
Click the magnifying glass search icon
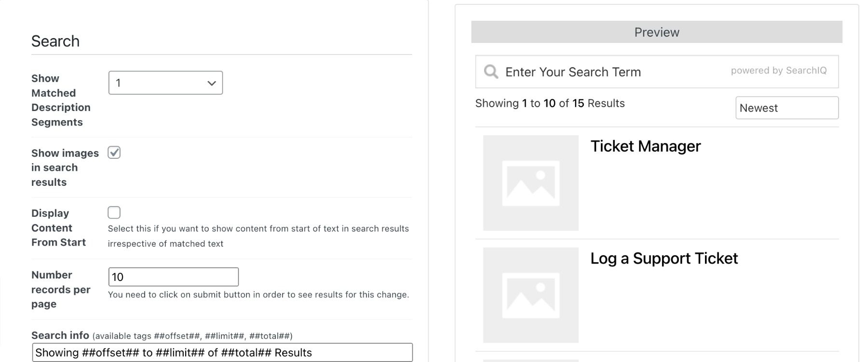click(x=491, y=71)
